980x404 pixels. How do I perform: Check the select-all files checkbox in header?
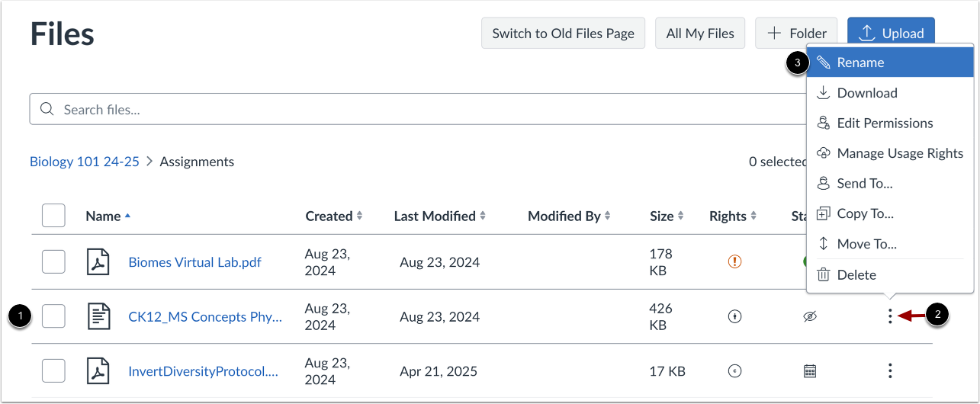[53, 216]
